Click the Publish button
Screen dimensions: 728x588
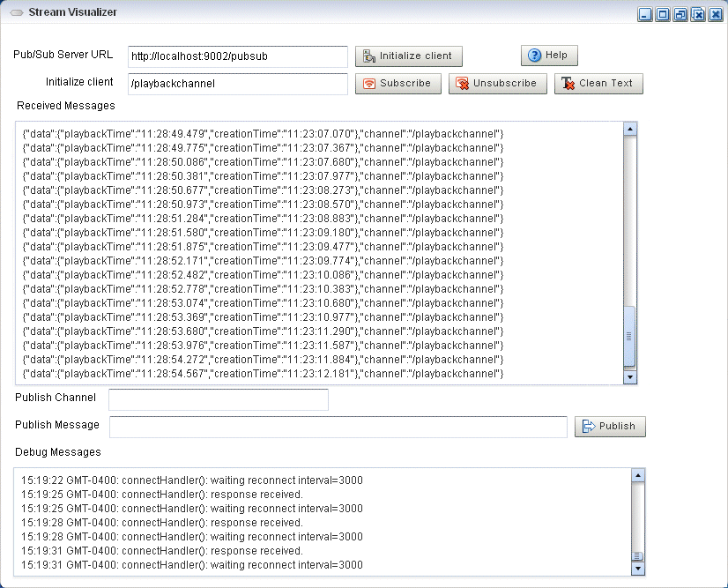610,427
